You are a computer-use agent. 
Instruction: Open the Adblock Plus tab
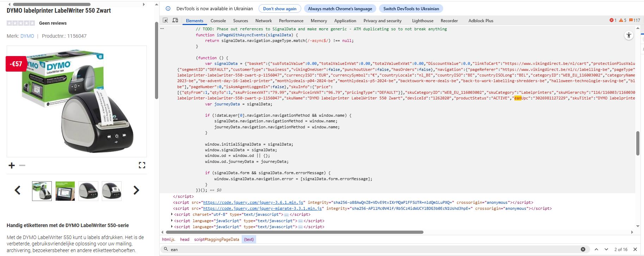481,21
